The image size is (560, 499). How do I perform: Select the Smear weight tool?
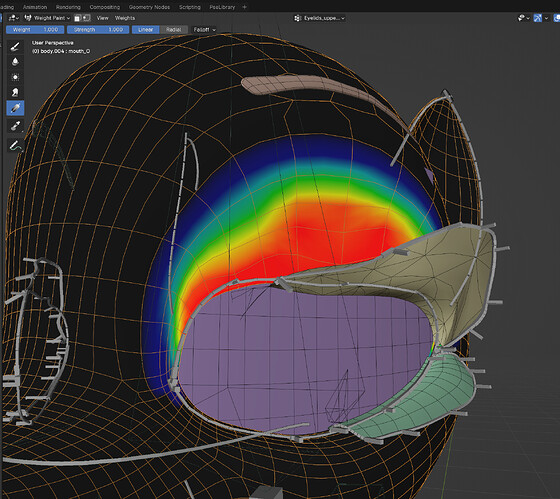click(15, 93)
